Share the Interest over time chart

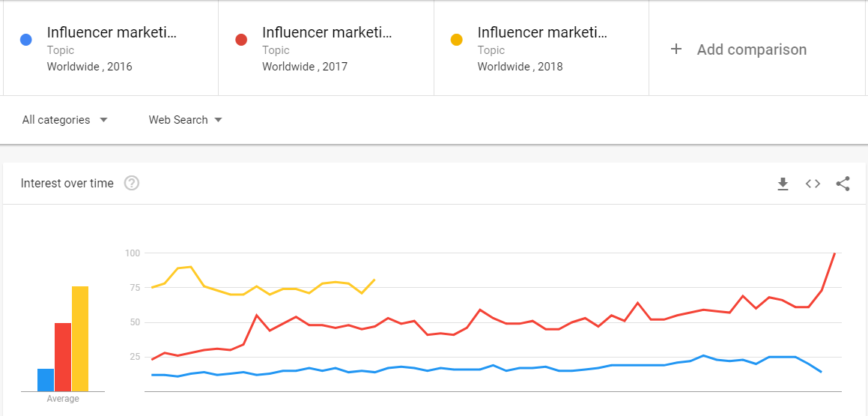(843, 184)
